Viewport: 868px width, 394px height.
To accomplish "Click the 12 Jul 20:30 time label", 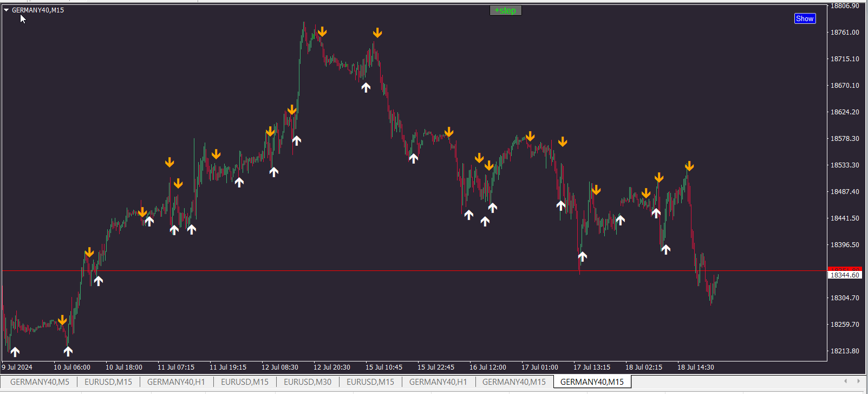I will [x=332, y=367].
